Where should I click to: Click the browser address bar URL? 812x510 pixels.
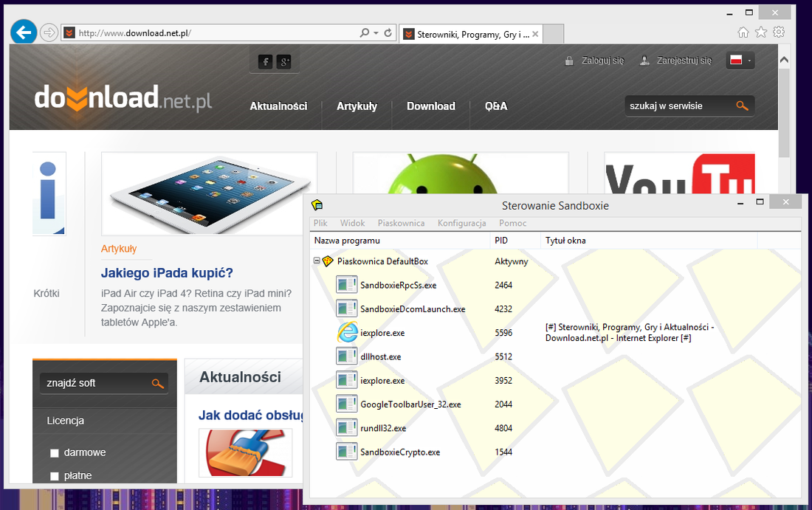(x=134, y=33)
